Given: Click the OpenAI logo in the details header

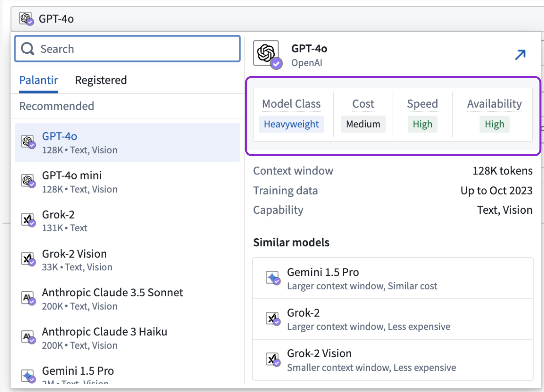Looking at the screenshot, I should point(267,53).
